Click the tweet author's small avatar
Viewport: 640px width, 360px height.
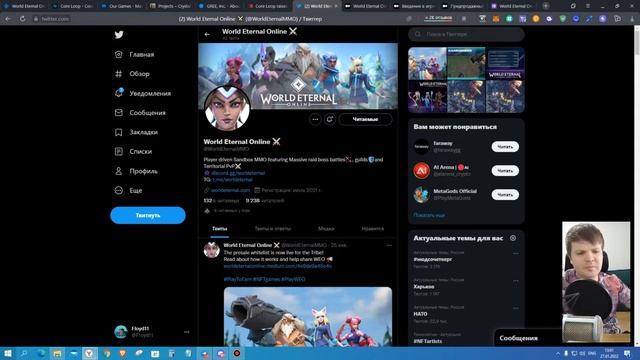pyautogui.click(x=211, y=250)
